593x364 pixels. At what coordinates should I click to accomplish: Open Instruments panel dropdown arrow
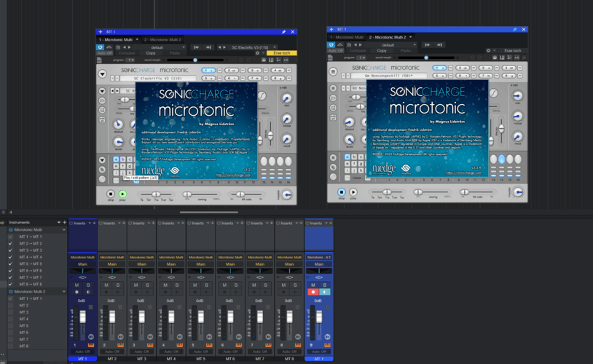click(58, 223)
